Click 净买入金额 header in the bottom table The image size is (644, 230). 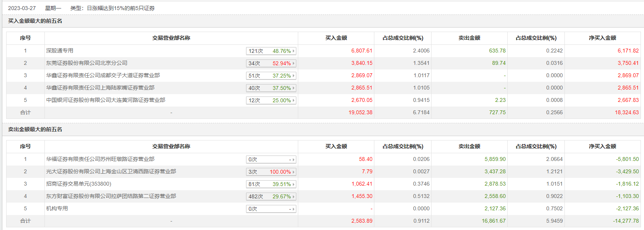602,146
